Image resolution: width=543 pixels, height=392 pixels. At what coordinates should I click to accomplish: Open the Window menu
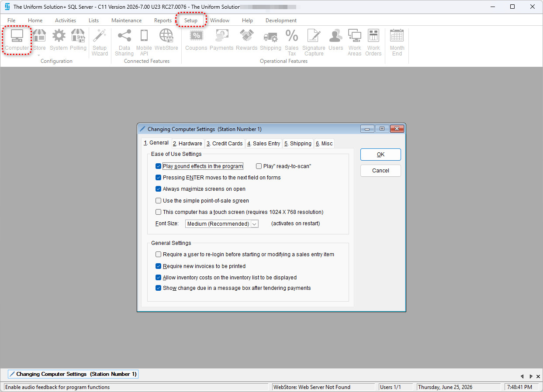tap(220, 21)
